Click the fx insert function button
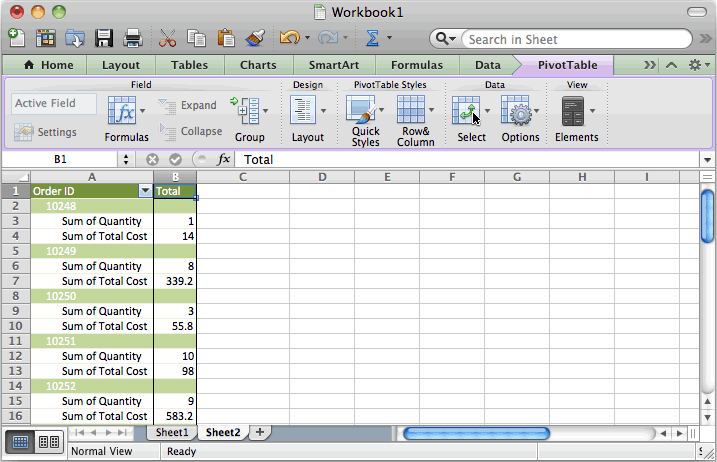The height and width of the screenshot is (462, 717). (224, 159)
